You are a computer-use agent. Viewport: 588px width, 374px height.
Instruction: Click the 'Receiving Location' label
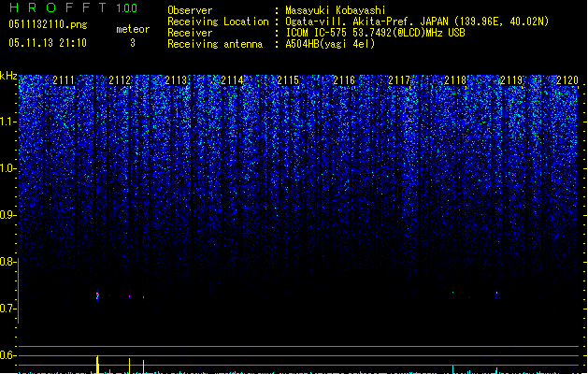(218, 22)
